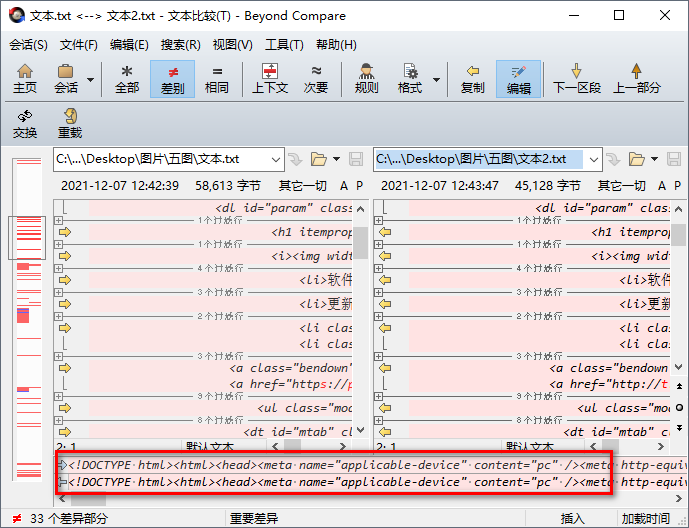Expand the right file path dropdown
The image size is (689, 528).
click(593, 159)
